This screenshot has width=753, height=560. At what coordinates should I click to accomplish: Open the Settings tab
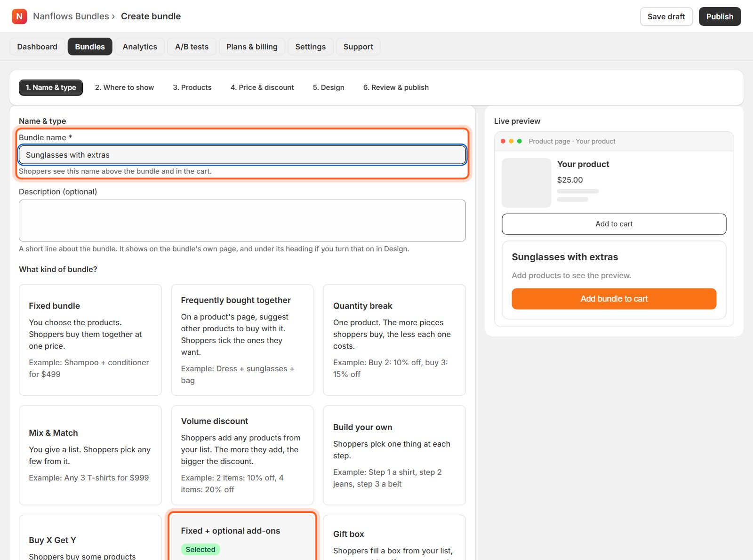pyautogui.click(x=310, y=47)
